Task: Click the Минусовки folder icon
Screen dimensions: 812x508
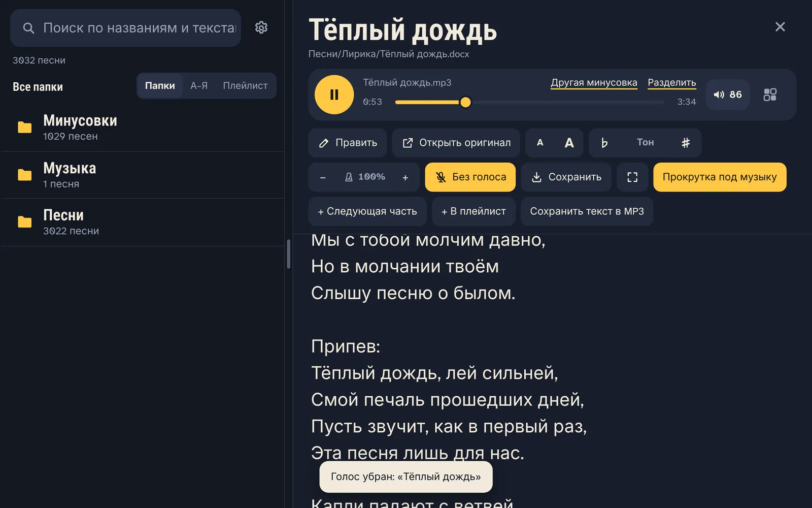Action: tap(24, 128)
